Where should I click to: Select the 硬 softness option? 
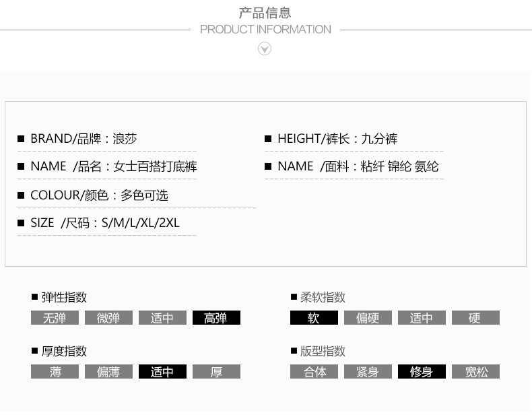475,318
